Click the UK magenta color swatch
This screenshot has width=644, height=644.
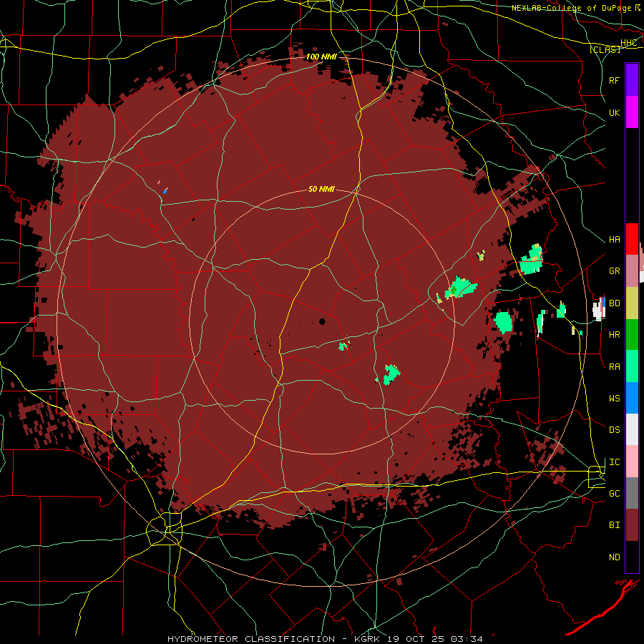632,112
